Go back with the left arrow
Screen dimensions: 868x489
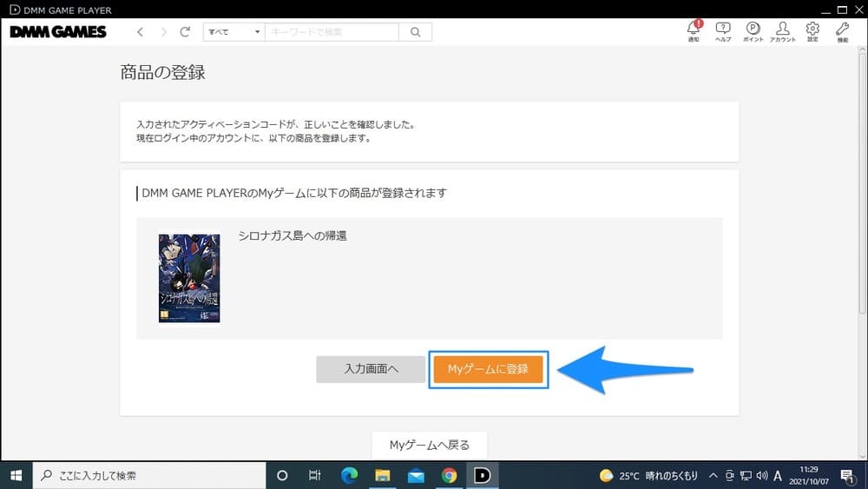click(141, 32)
